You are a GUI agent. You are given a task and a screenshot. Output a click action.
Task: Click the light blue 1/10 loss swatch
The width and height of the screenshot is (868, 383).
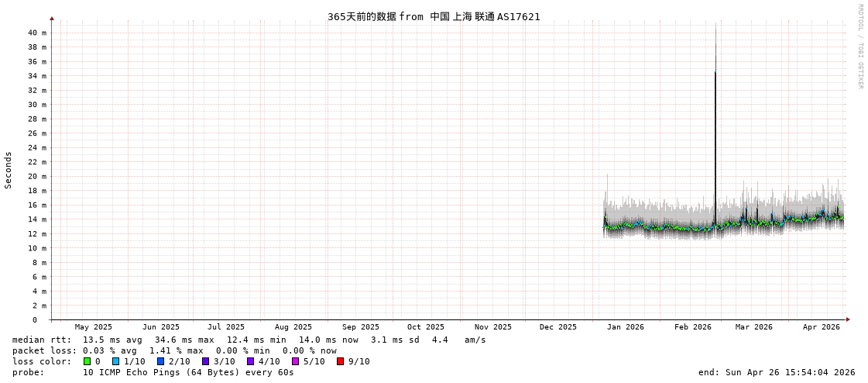click(116, 361)
